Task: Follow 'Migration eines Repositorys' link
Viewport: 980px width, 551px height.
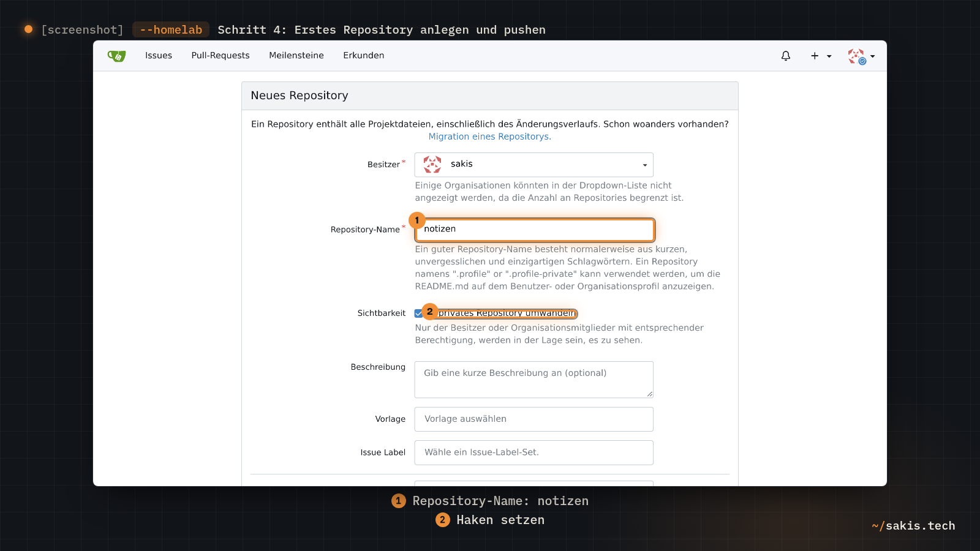Action: [x=489, y=137]
